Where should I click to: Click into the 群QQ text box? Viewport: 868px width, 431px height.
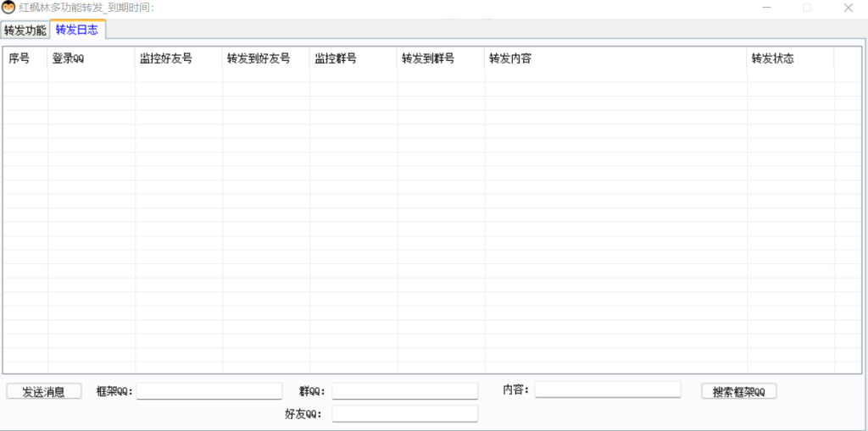click(x=404, y=390)
